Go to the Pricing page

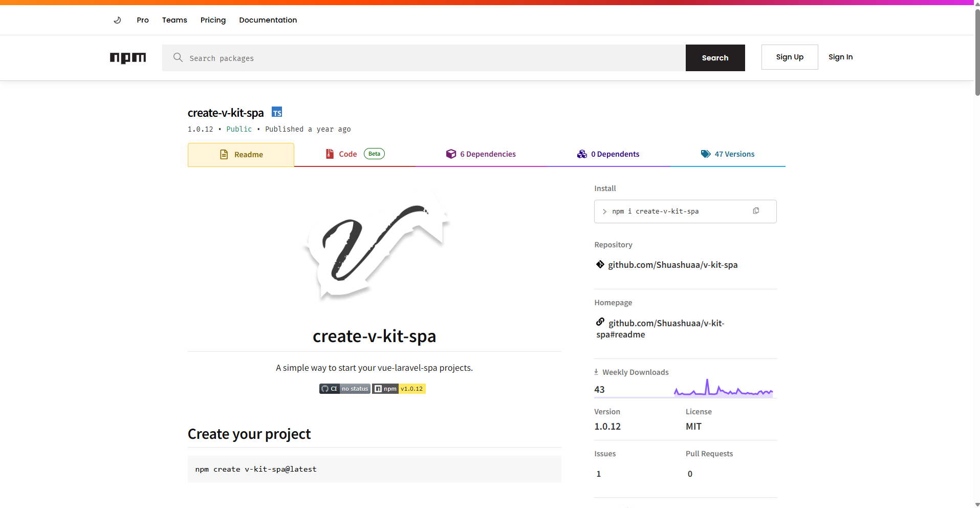(x=213, y=20)
